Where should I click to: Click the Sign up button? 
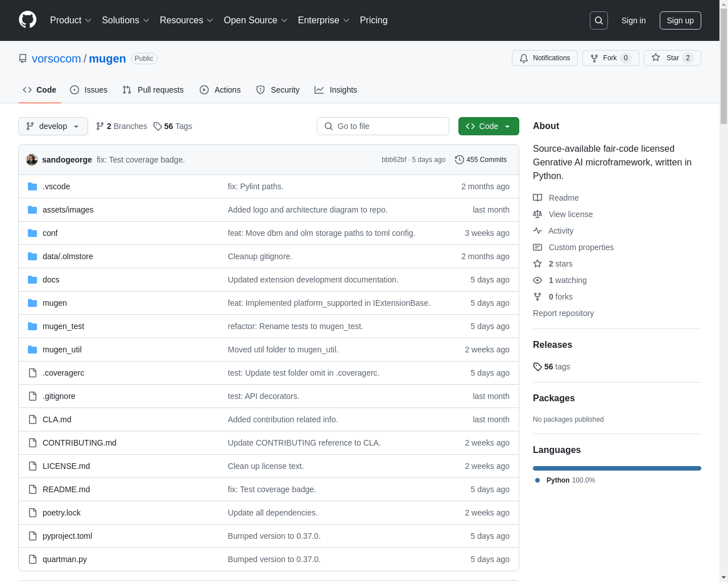(680, 20)
